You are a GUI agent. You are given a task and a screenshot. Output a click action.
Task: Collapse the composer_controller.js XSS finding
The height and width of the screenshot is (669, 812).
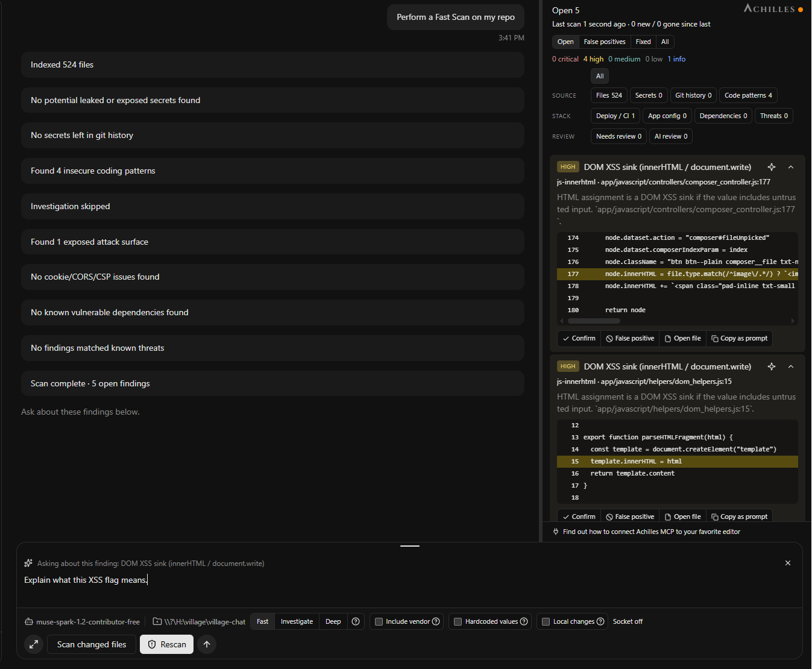tap(791, 167)
